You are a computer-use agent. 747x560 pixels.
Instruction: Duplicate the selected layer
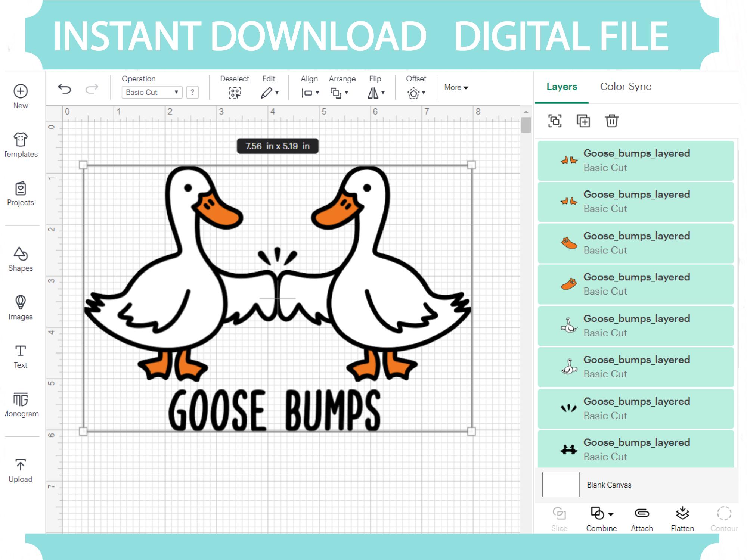[x=583, y=121]
